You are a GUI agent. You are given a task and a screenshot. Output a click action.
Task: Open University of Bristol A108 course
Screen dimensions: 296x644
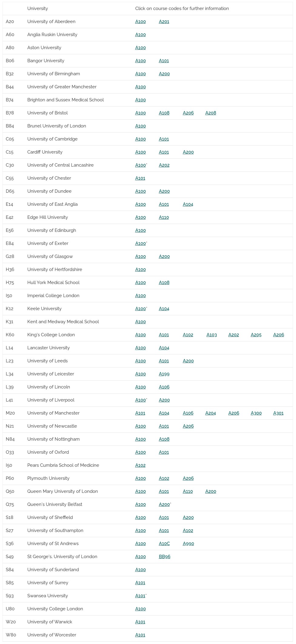[x=164, y=113]
